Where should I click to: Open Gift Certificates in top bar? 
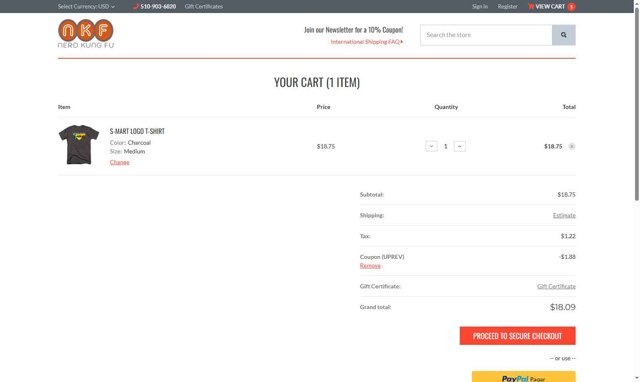click(204, 7)
